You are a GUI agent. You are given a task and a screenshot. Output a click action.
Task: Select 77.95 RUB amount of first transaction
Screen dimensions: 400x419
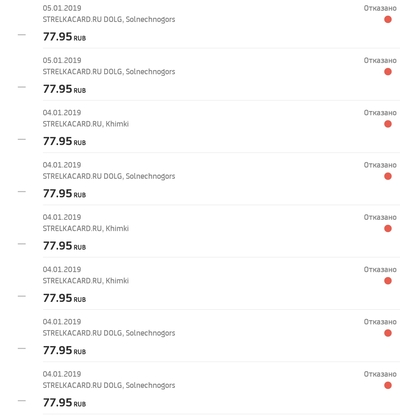[x=64, y=37]
